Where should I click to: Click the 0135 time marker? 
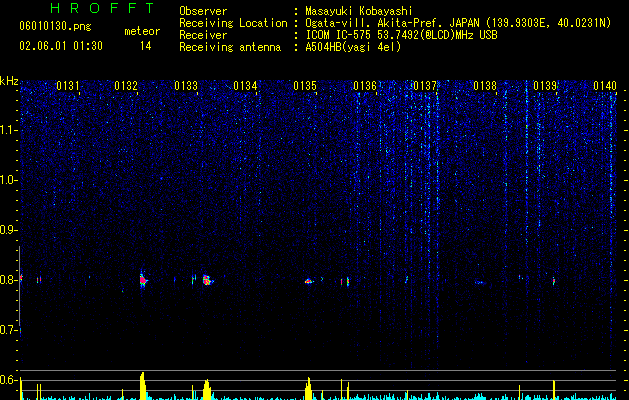pyautogui.click(x=305, y=86)
